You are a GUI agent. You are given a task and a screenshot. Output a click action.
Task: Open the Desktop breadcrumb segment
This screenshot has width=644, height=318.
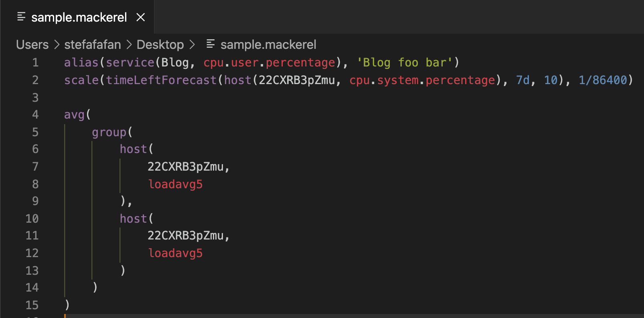point(160,44)
